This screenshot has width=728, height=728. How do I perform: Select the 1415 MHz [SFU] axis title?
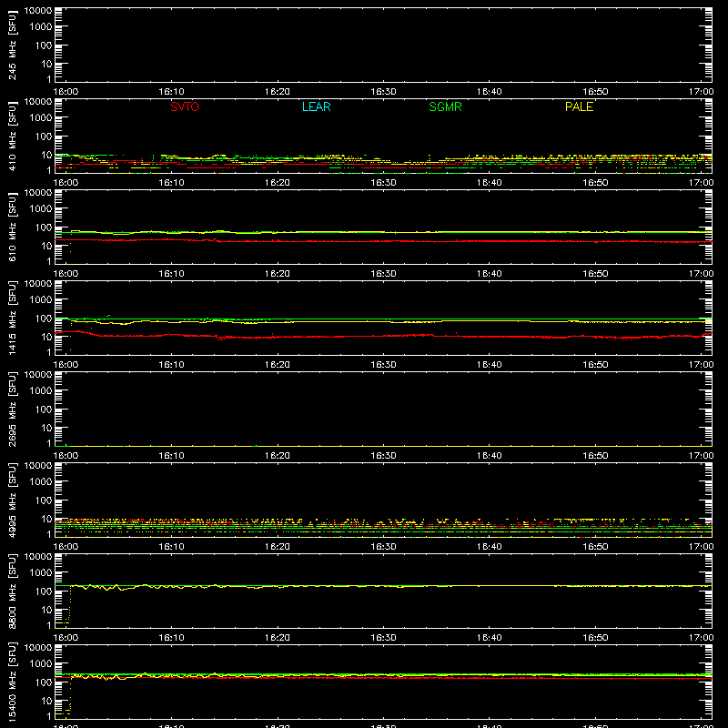tap(12, 318)
